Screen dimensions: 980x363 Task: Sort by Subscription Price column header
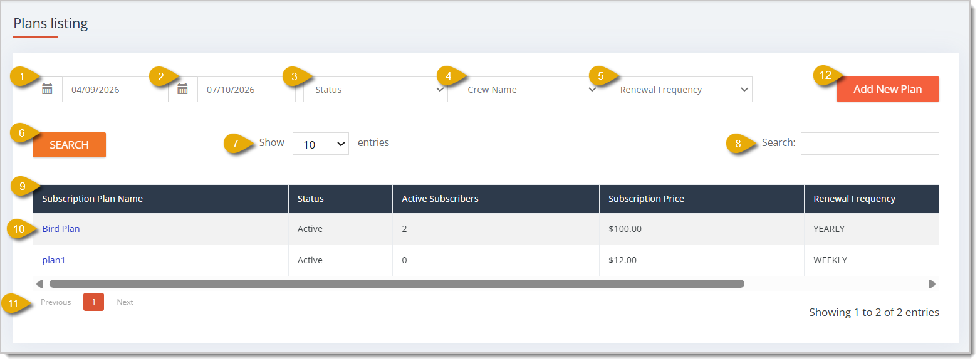pyautogui.click(x=702, y=199)
